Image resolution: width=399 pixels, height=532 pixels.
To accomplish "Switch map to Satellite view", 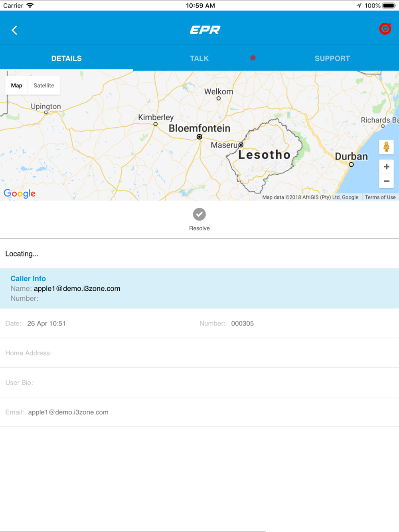I will point(44,85).
